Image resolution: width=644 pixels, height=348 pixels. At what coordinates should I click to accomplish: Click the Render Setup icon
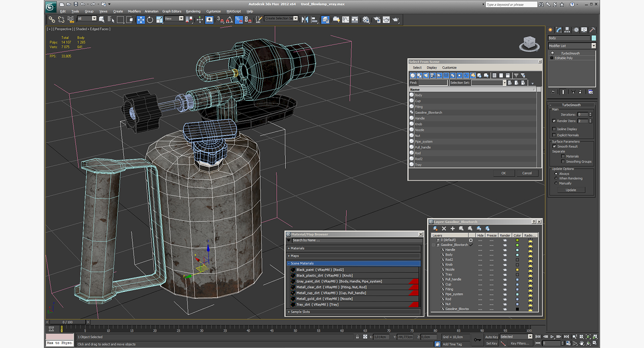[x=376, y=20]
